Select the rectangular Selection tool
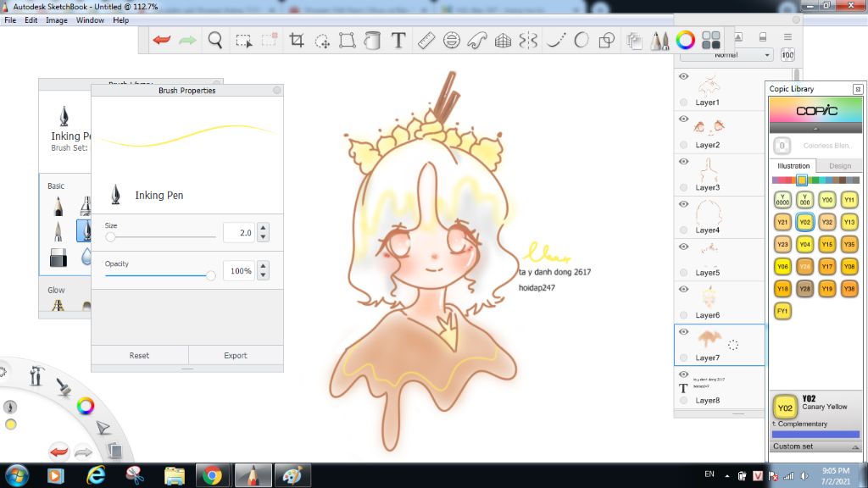The width and height of the screenshot is (868, 488). pos(243,41)
